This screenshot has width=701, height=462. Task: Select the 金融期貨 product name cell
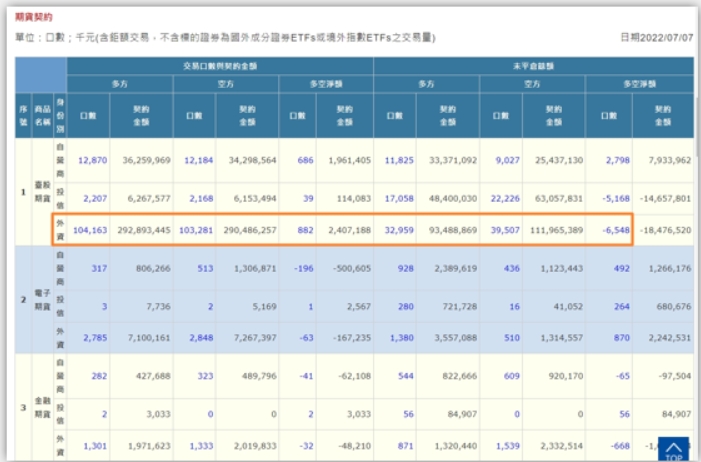(x=42, y=407)
